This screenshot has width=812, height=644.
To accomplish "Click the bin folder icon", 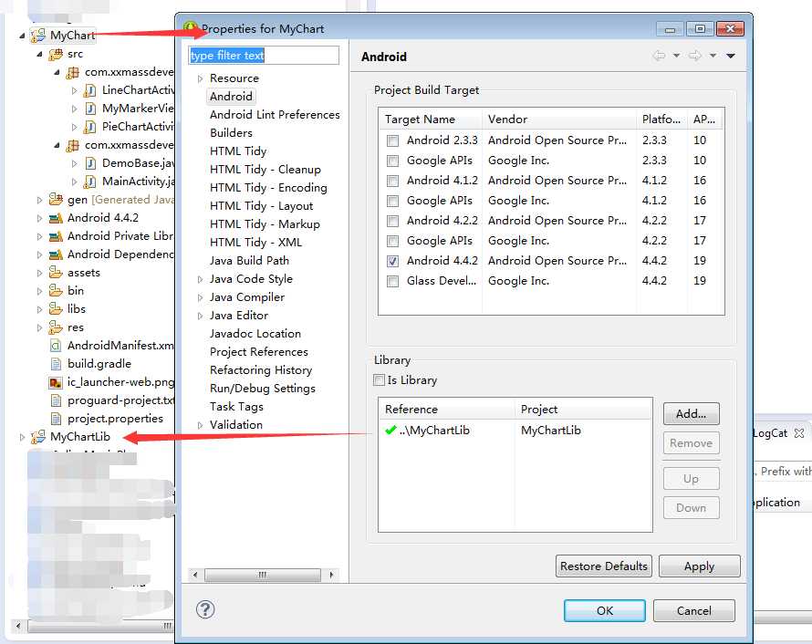I will pyautogui.click(x=56, y=290).
